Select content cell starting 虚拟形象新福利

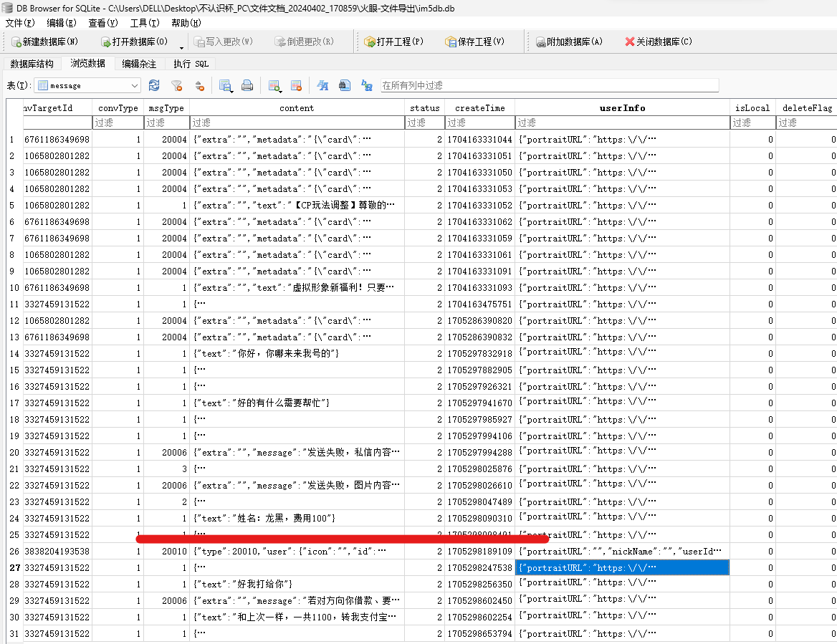click(x=297, y=287)
